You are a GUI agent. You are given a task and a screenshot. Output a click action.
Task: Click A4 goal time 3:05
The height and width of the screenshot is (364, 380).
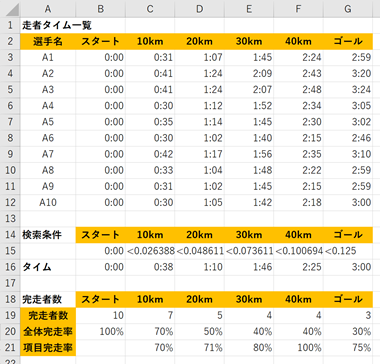click(348, 106)
